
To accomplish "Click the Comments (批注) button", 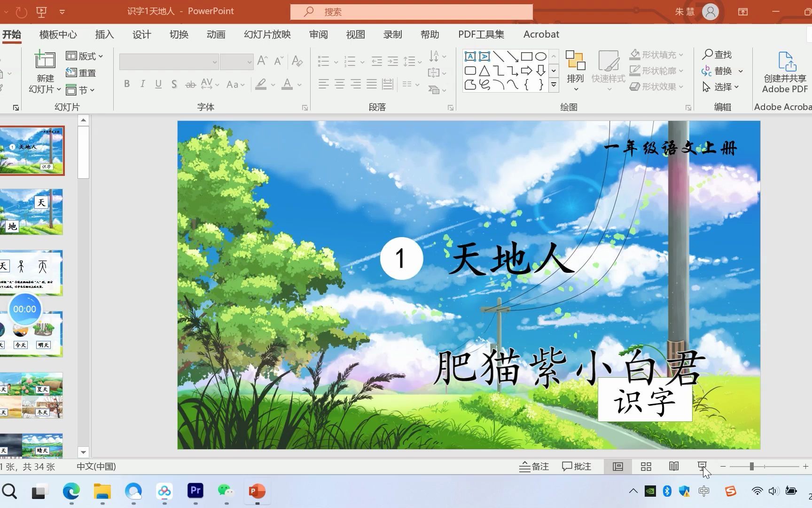I will (x=577, y=467).
